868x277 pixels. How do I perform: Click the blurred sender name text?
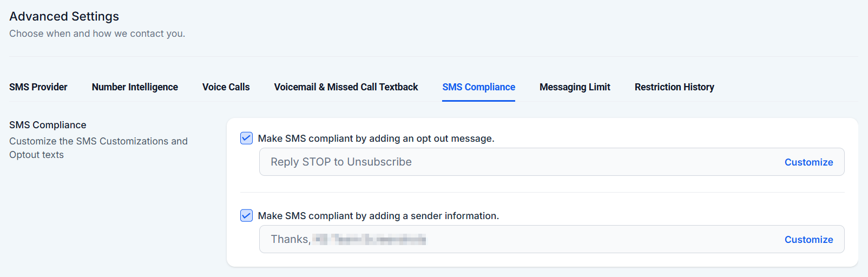coord(370,239)
